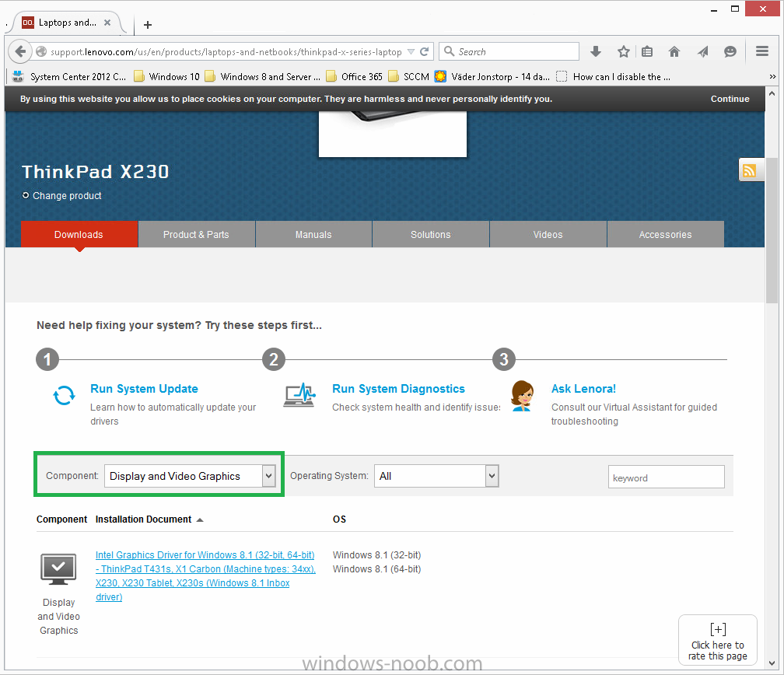Open the Accessories tab
The image size is (784, 675).
point(666,234)
